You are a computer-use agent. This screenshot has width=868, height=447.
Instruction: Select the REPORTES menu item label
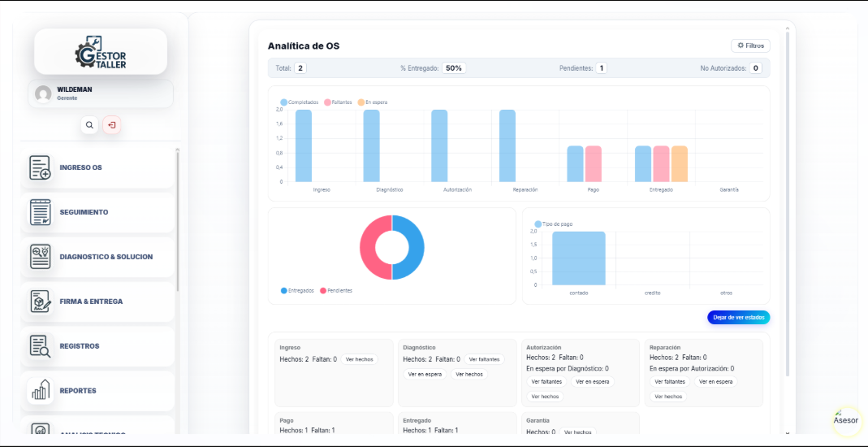tap(78, 390)
